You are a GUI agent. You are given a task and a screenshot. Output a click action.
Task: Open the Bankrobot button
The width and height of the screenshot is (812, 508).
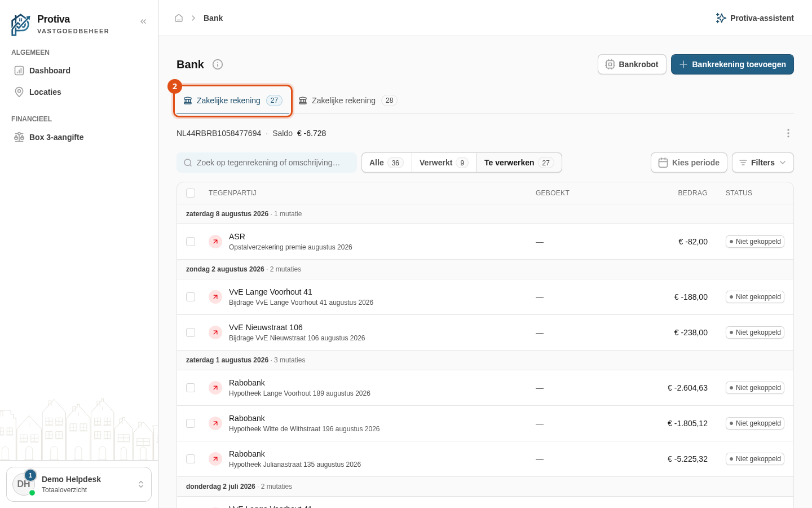pos(632,64)
